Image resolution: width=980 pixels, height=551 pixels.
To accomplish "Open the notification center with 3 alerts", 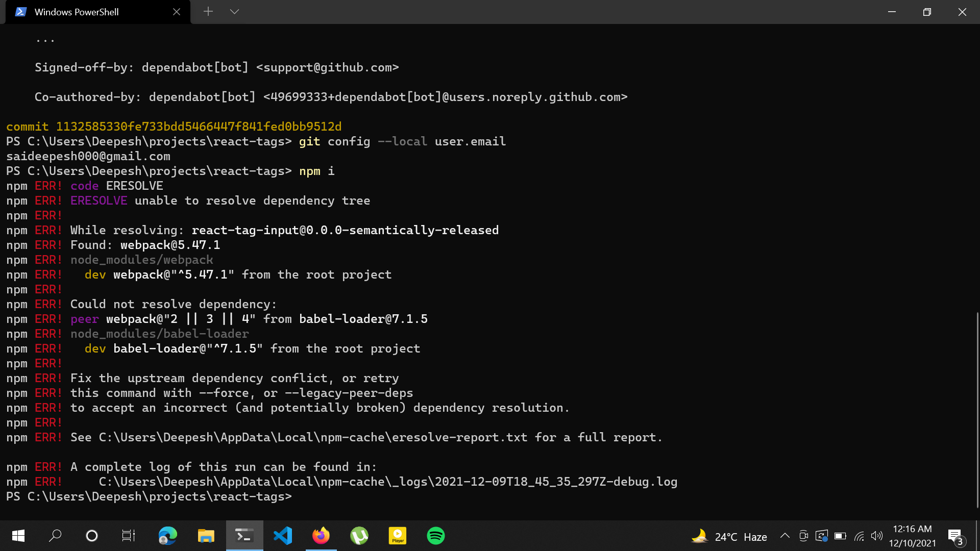I will tap(955, 536).
